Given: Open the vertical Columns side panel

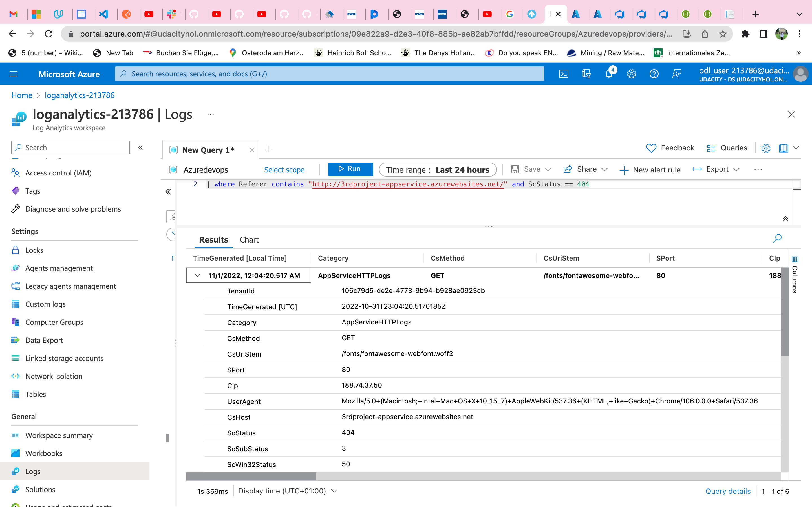Looking at the screenshot, I should pyautogui.click(x=795, y=275).
